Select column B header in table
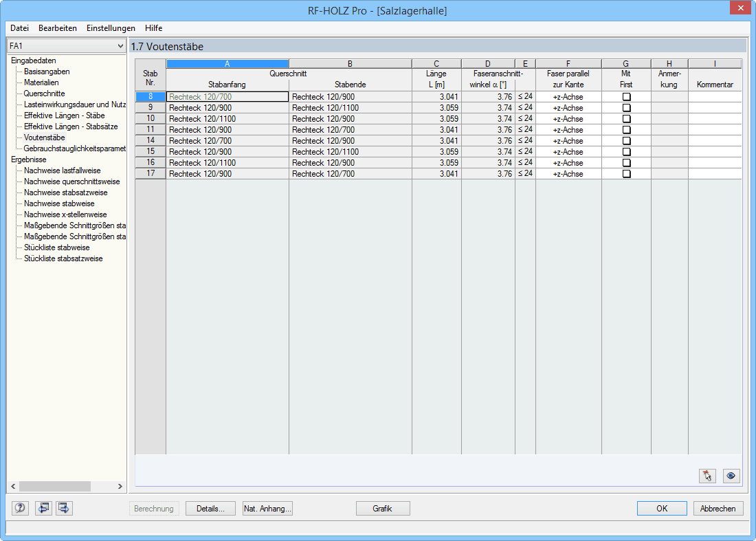The image size is (756, 541). 351,64
